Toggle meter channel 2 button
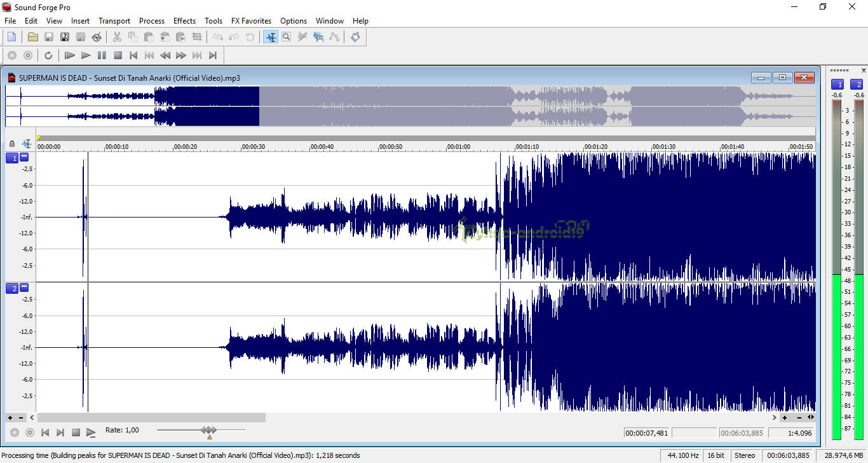This screenshot has height=463, width=868. [x=857, y=85]
